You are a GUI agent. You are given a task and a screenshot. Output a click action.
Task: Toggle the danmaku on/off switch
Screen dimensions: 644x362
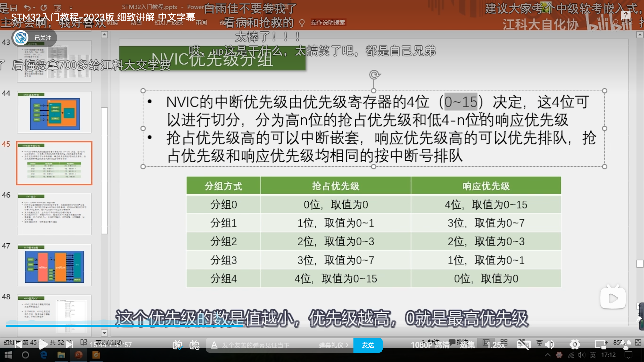(x=177, y=345)
